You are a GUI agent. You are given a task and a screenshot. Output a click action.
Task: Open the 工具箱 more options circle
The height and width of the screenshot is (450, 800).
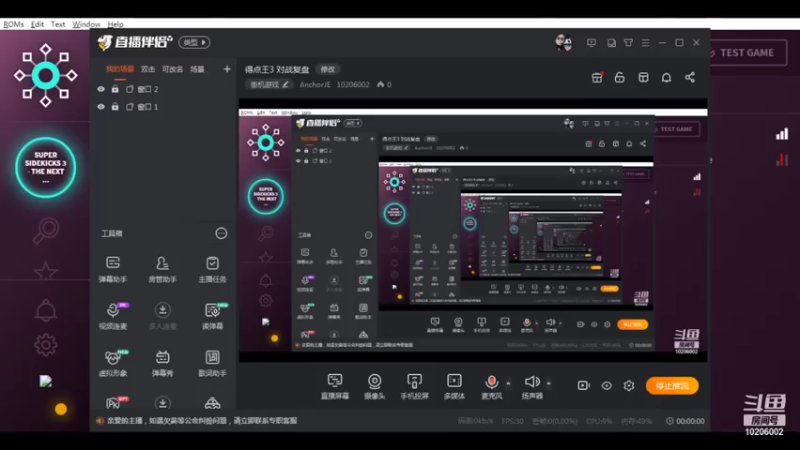click(221, 233)
